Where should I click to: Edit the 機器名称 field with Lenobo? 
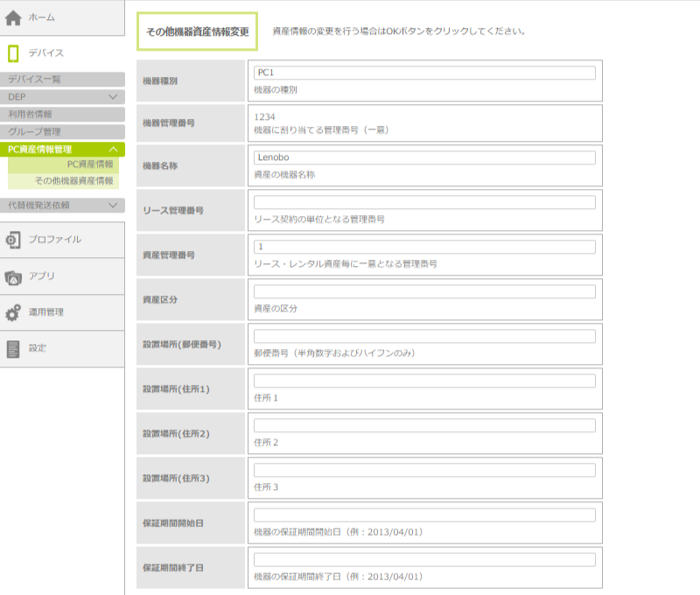point(424,158)
